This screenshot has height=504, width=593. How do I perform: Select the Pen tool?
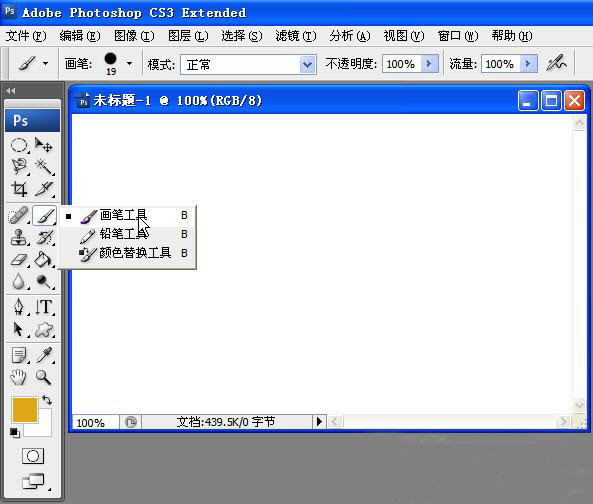[x=19, y=307]
